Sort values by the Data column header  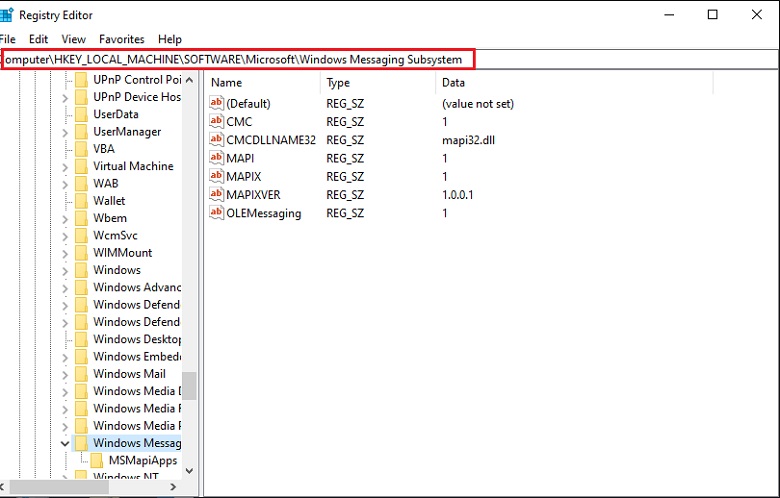click(x=575, y=82)
